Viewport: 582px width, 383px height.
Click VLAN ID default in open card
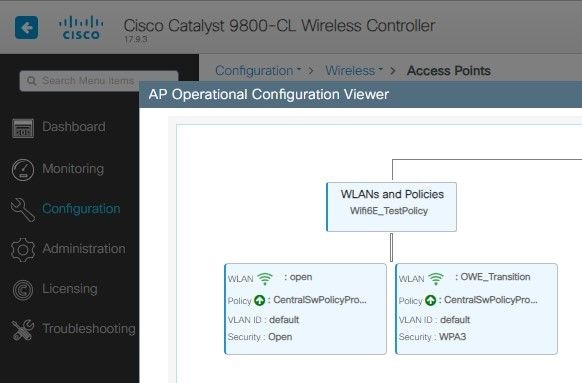pyautogui.click(x=284, y=320)
